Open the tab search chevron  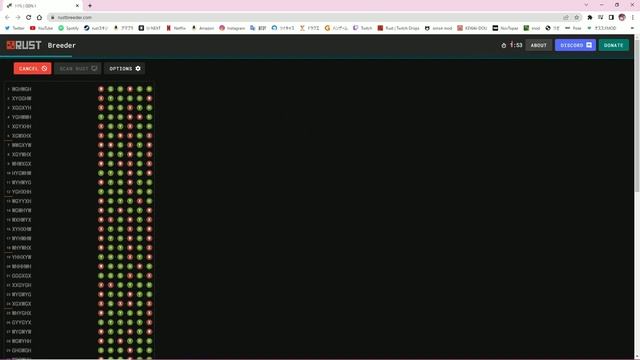tap(587, 5)
